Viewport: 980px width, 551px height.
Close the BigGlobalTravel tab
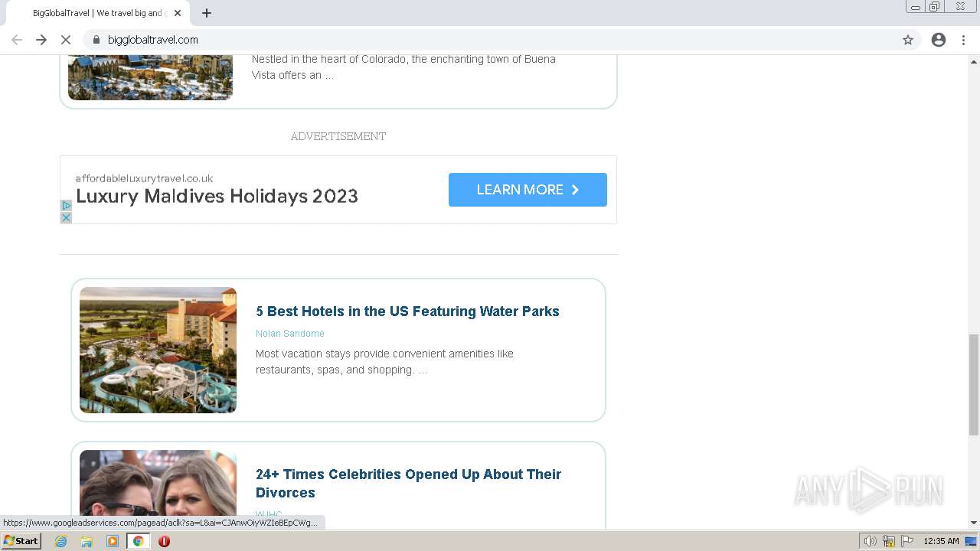click(x=178, y=13)
